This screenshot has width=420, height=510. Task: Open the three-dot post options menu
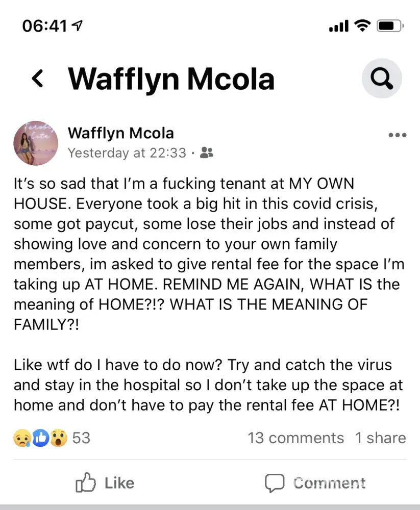(x=397, y=135)
